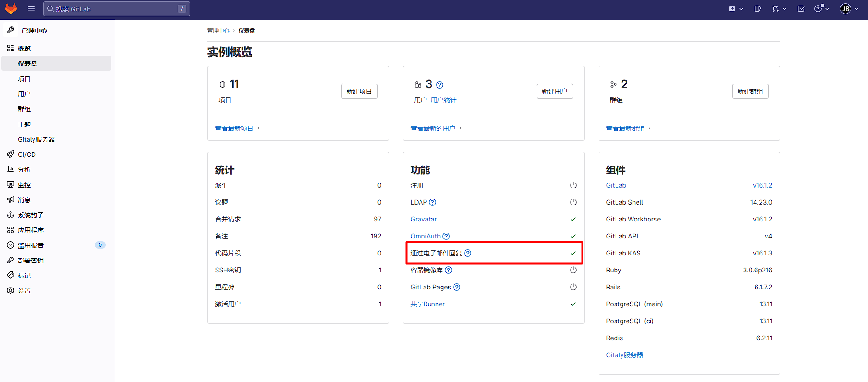Image resolution: width=868 pixels, height=382 pixels.
Task: Click the 管理中心 breadcrumb link
Action: [x=218, y=31]
